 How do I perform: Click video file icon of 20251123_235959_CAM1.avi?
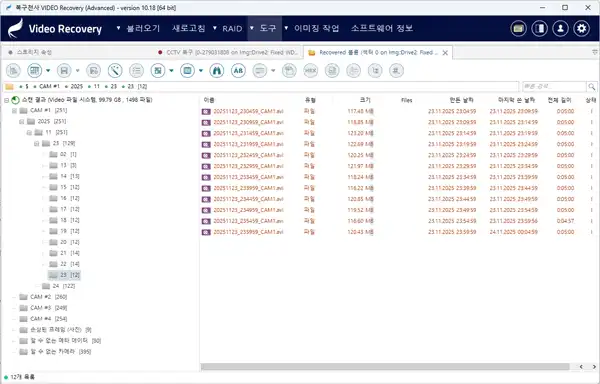click(206, 232)
